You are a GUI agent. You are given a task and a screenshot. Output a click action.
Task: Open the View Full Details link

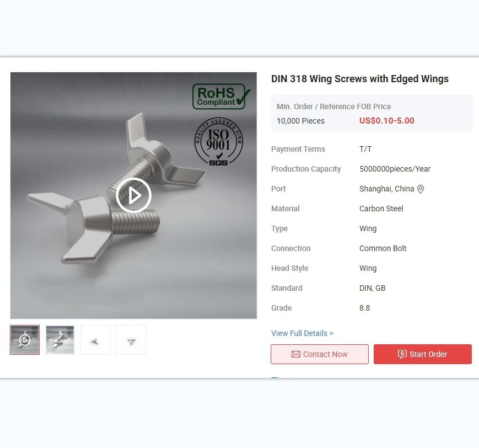pyautogui.click(x=302, y=333)
